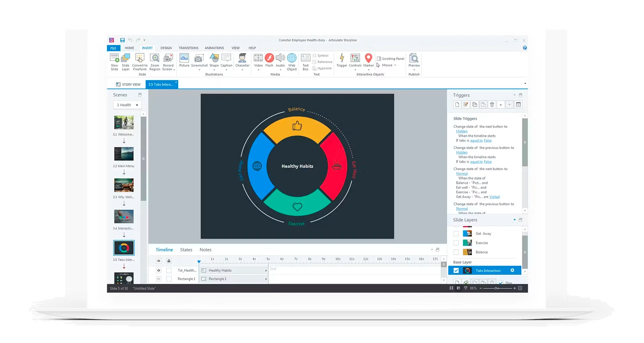Insert a Web Object
The image size is (644, 343).
292,62
